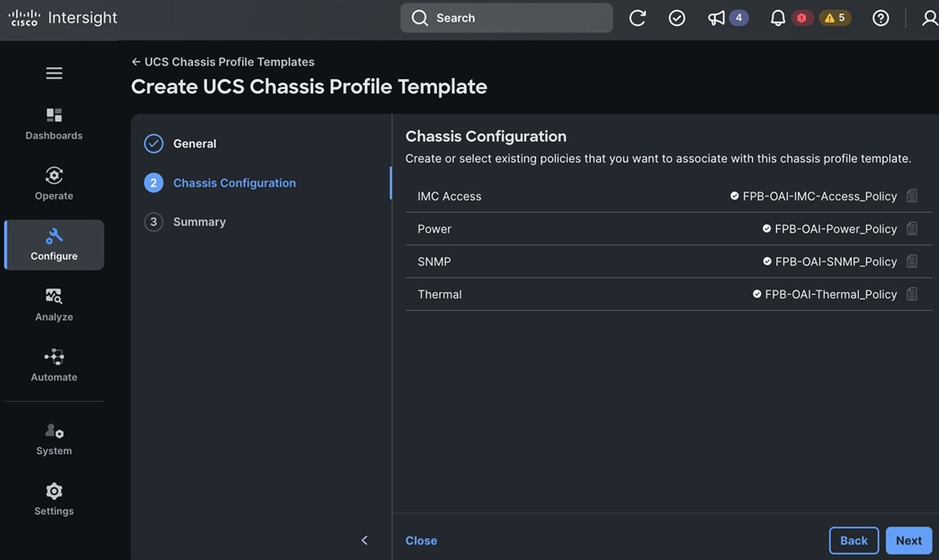Open Dashboards in the sidebar

pyautogui.click(x=54, y=124)
